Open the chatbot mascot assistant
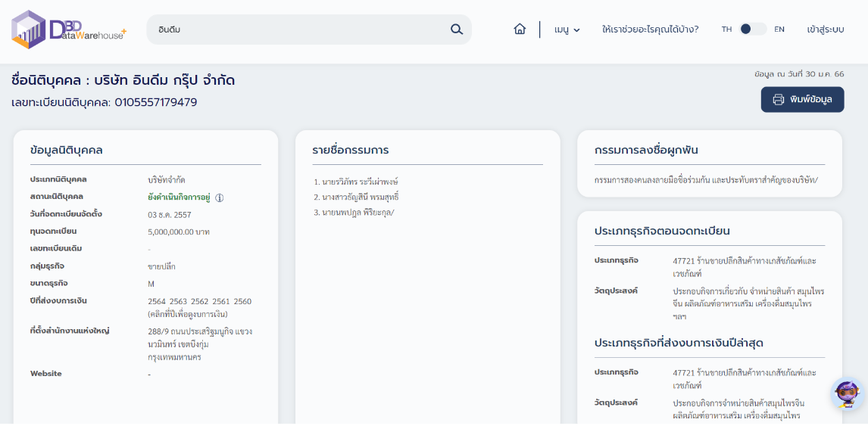 (848, 394)
